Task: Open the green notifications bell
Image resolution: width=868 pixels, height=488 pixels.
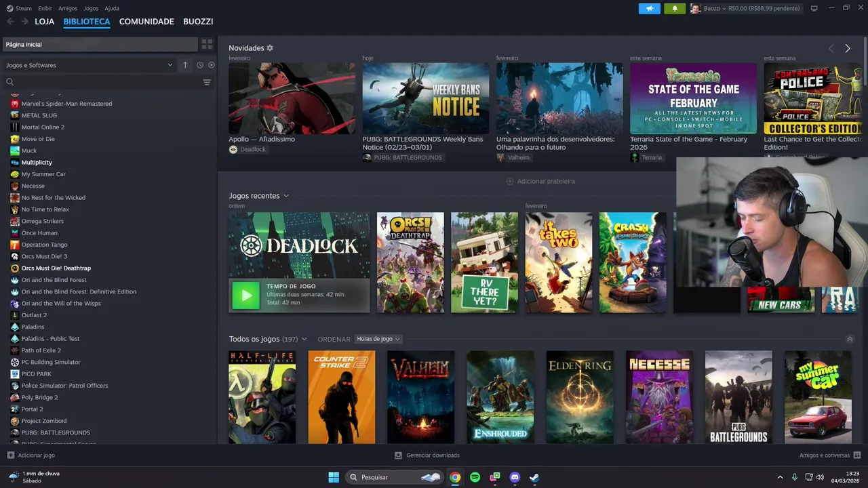Action: pos(674,8)
